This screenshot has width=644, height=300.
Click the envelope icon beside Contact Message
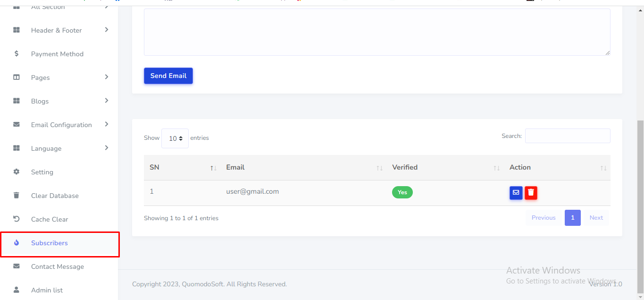[17, 266]
